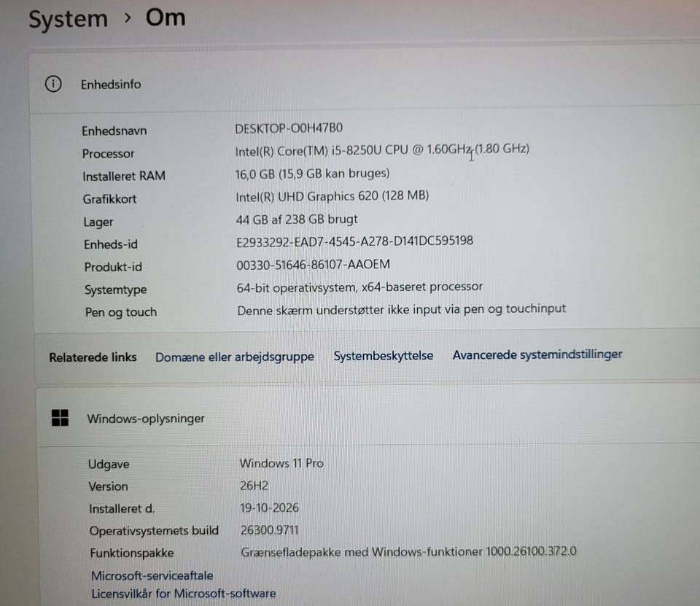The width and height of the screenshot is (700, 606).
Task: Open Avancerede systemindstillinger link
Action: [537, 354]
